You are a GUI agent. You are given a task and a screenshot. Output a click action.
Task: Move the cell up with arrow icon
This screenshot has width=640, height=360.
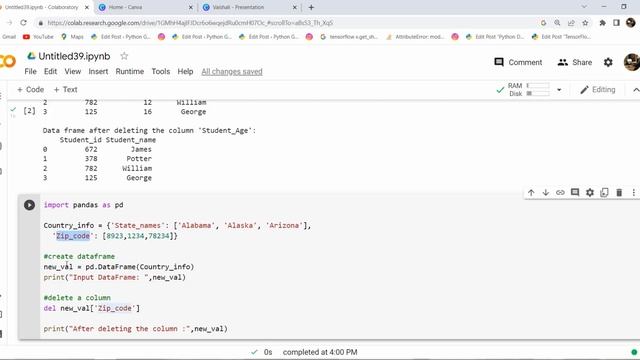(x=531, y=193)
